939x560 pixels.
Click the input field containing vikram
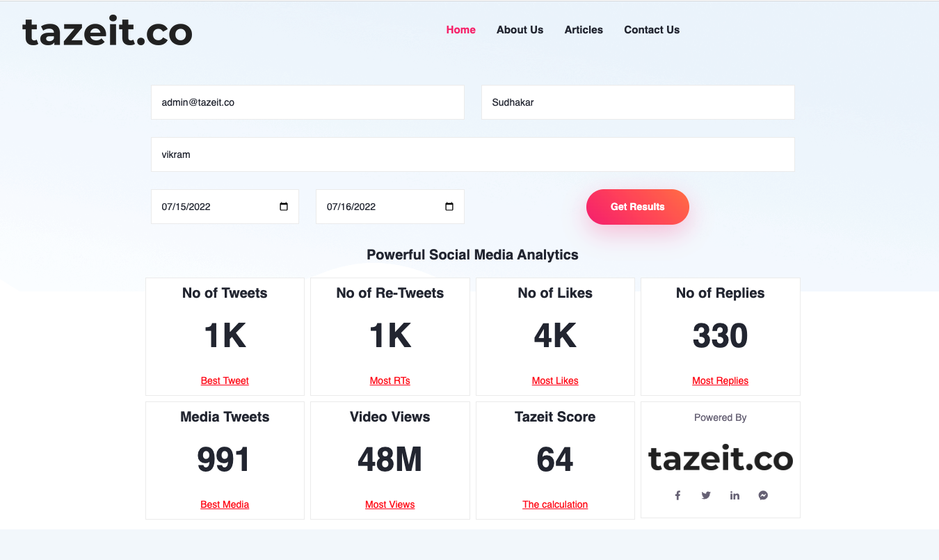472,154
